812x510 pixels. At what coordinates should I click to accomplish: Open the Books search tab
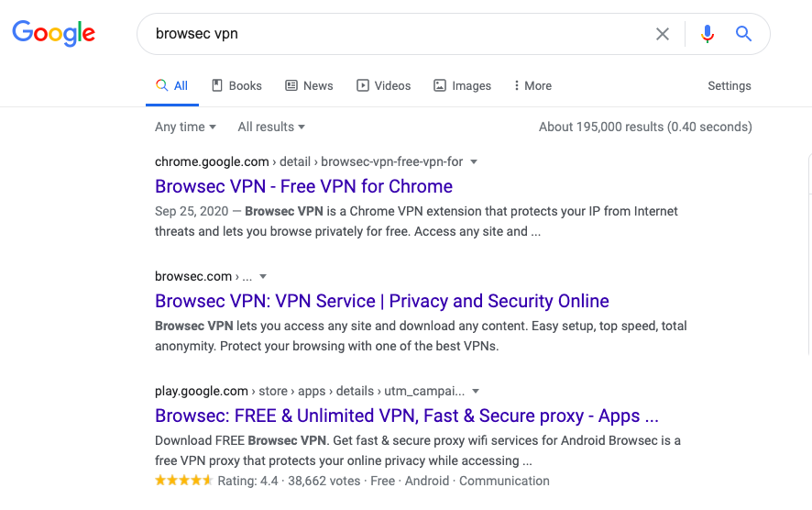pyautogui.click(x=236, y=85)
